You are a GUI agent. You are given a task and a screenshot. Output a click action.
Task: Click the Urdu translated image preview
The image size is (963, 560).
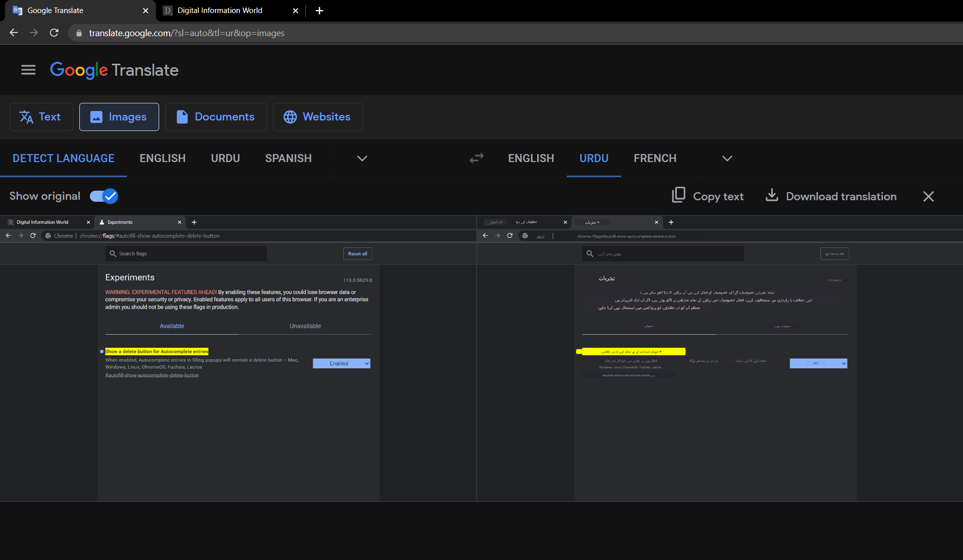point(720,358)
